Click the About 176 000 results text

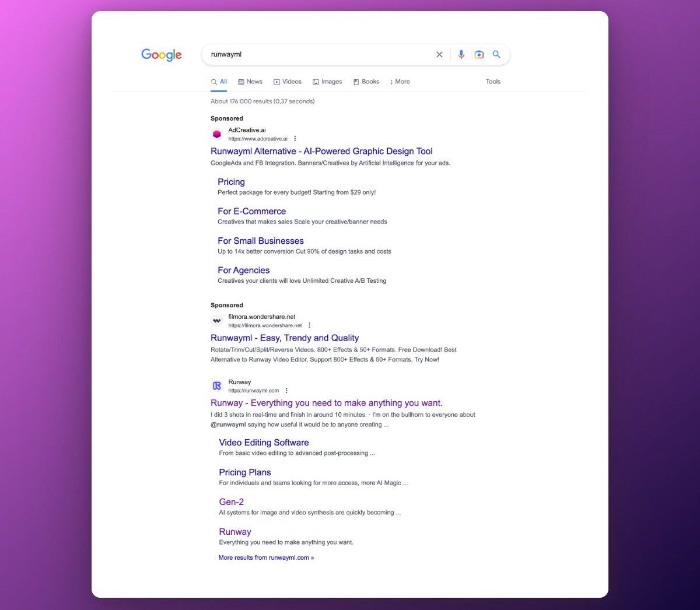[x=262, y=101]
